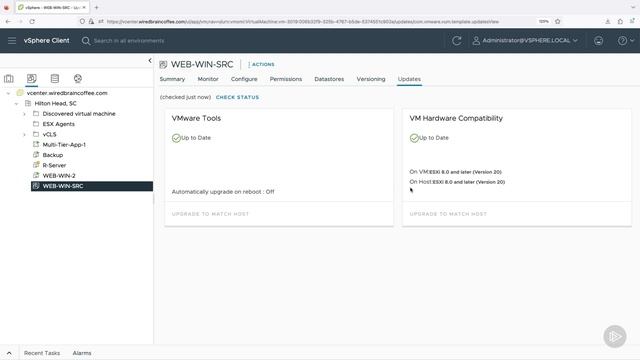Screen dimensions: 640x360
Task: Click the vSphere Client title link
Action: pyautogui.click(x=47, y=40)
